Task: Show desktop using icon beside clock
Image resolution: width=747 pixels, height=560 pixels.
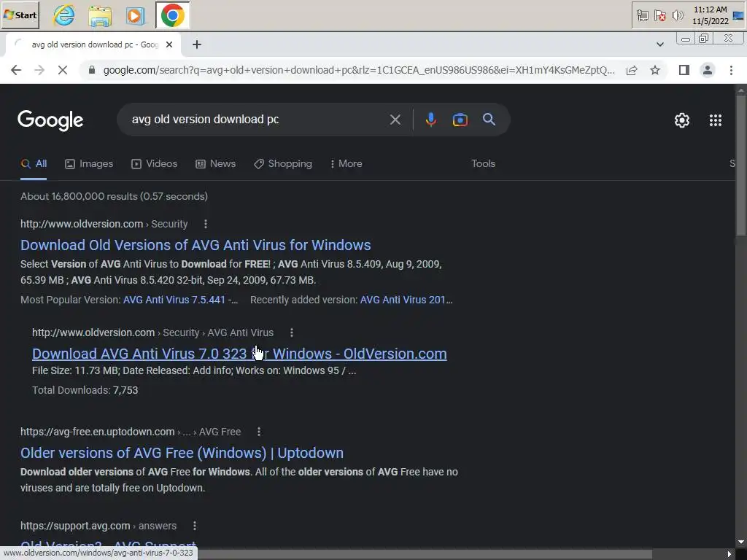Action: 738,16
